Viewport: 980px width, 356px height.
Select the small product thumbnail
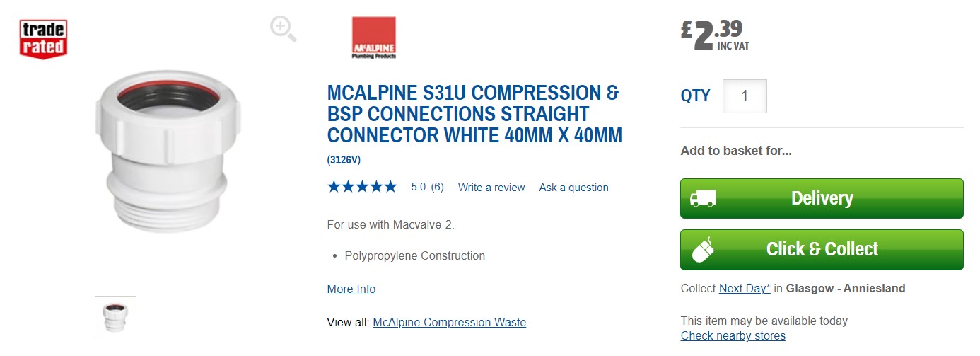tap(115, 316)
